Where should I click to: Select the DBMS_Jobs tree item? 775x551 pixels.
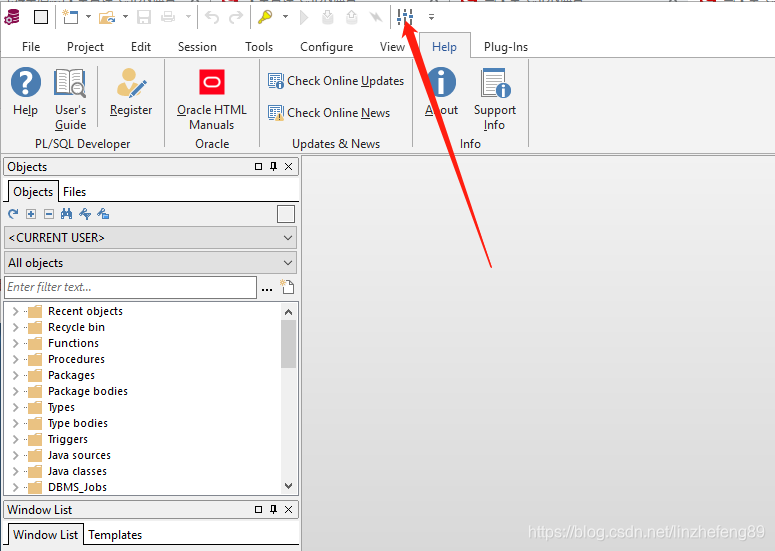tap(77, 487)
